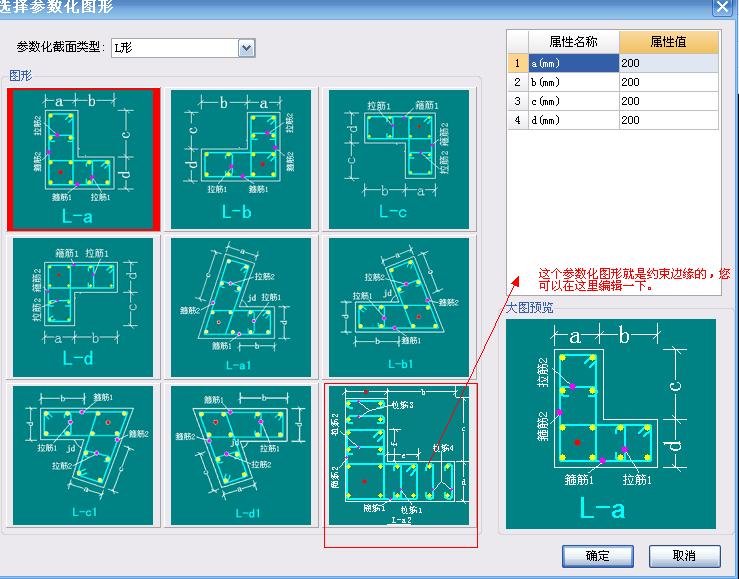Pick the L-b1 angled section thumbnail
Screen dimensions: 739x579
coord(399,307)
